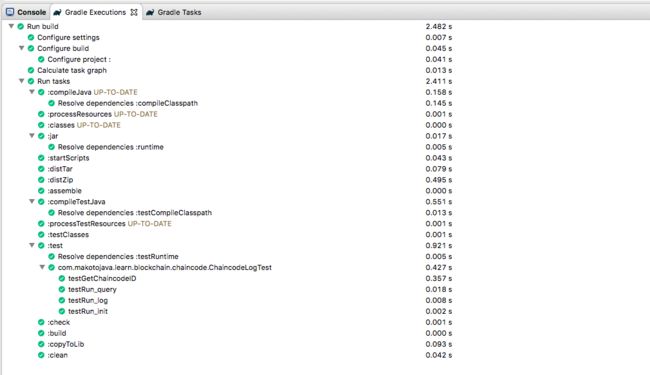650x375 pixels.
Task: Click the success icon beside :compileJava
Action: click(x=41, y=92)
